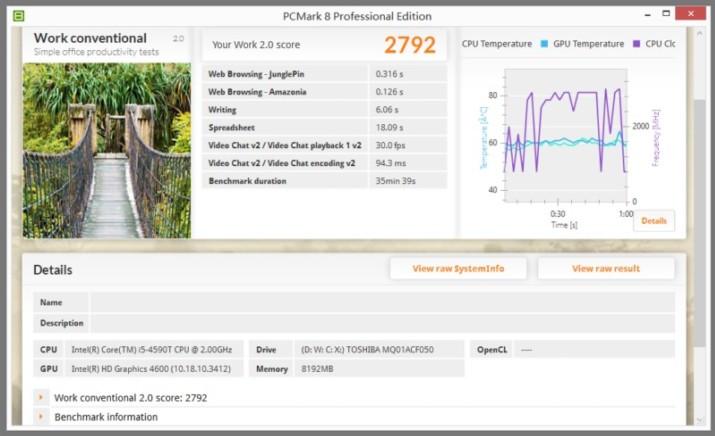Select the Writing result row
The image size is (715, 436).
[324, 109]
